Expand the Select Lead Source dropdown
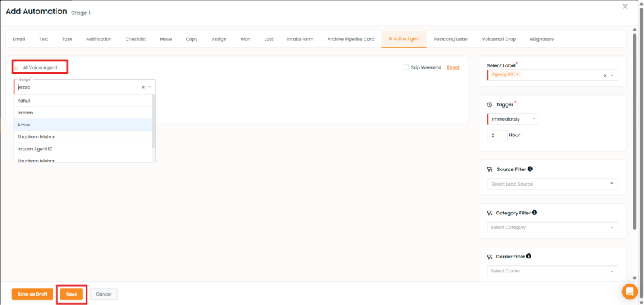 552,184
